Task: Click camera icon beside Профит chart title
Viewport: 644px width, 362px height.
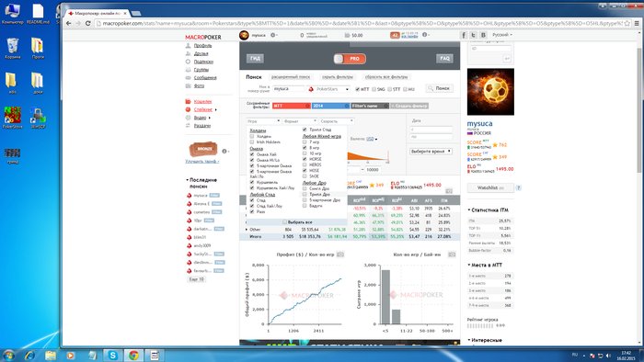Action: (340, 255)
